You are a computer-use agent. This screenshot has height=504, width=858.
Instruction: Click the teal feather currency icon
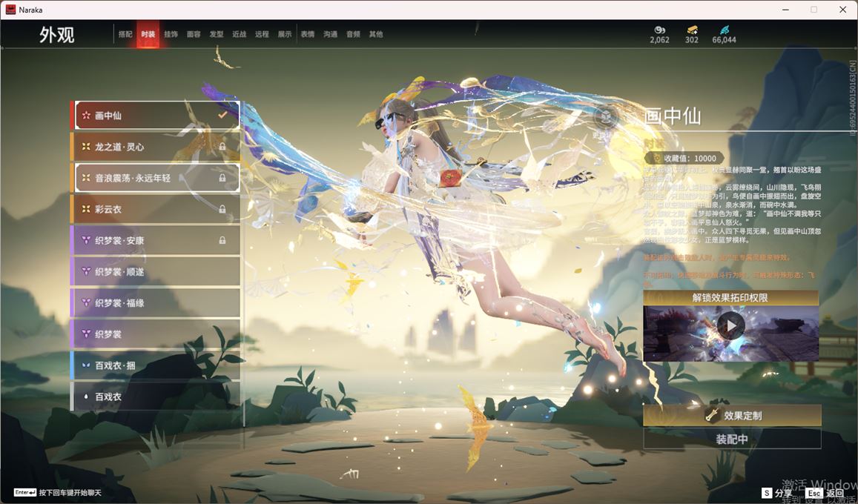pos(724,30)
